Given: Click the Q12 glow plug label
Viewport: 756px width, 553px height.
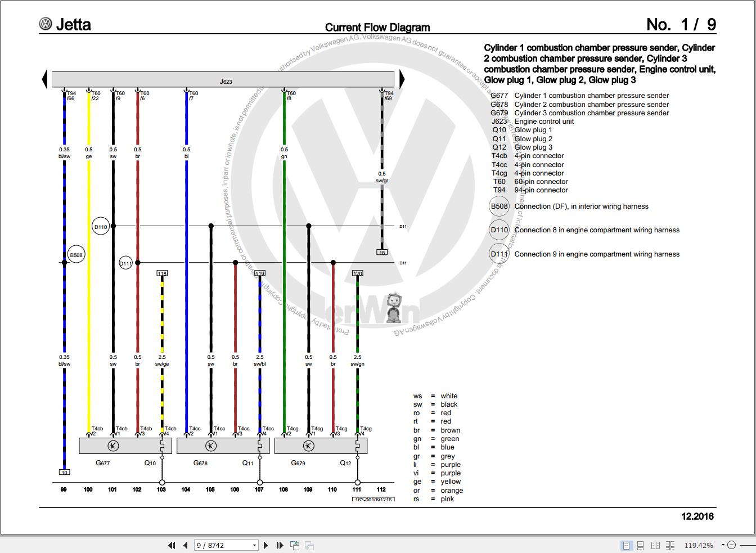Looking at the screenshot, I should click(345, 463).
